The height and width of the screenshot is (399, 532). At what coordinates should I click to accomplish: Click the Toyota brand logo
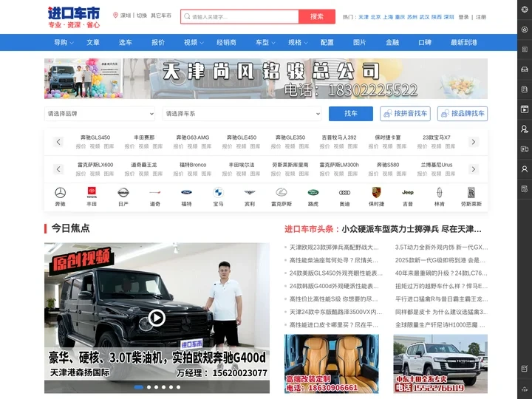[92, 192]
